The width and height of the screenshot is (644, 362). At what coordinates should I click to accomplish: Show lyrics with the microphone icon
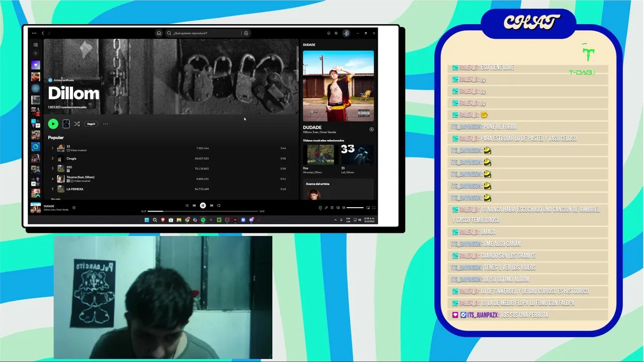pyautogui.click(x=326, y=208)
